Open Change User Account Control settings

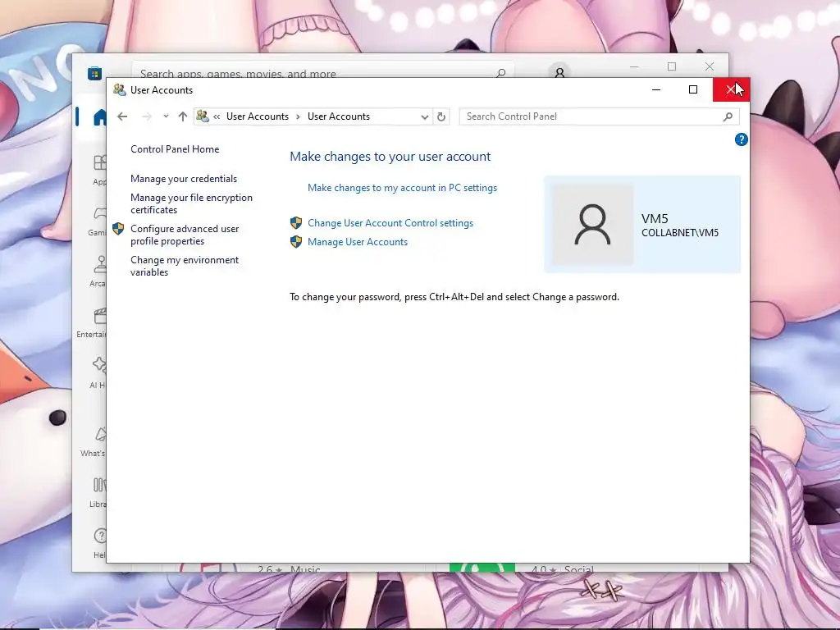[x=390, y=223]
